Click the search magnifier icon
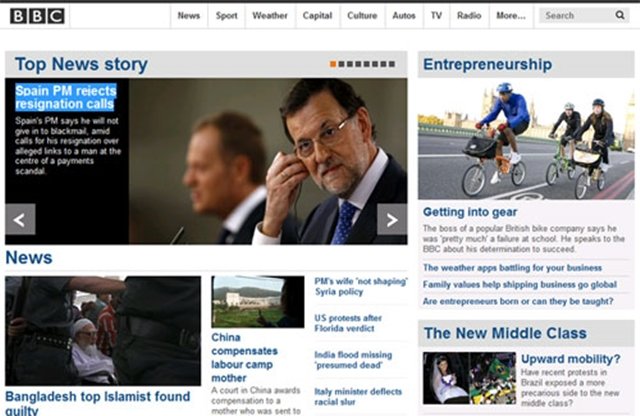 (x=620, y=15)
